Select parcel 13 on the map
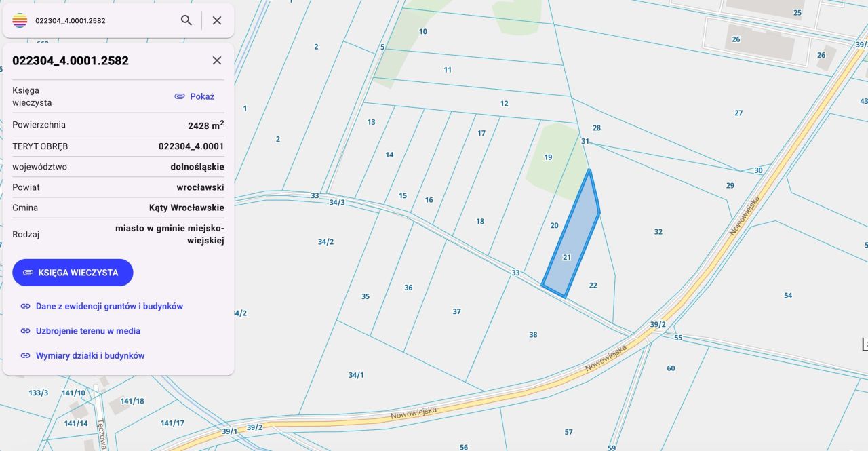Viewport: 868px width, 451px height. click(371, 123)
